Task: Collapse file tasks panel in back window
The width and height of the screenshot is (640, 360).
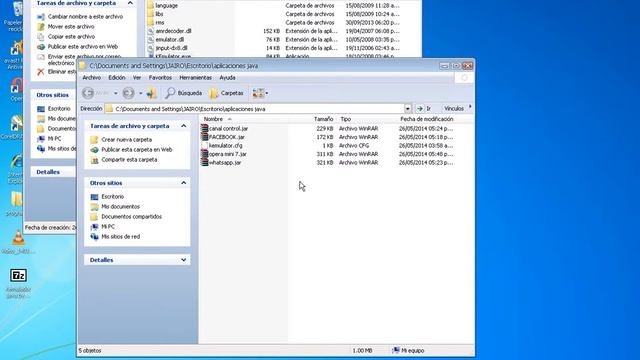Action: tap(130, 3)
